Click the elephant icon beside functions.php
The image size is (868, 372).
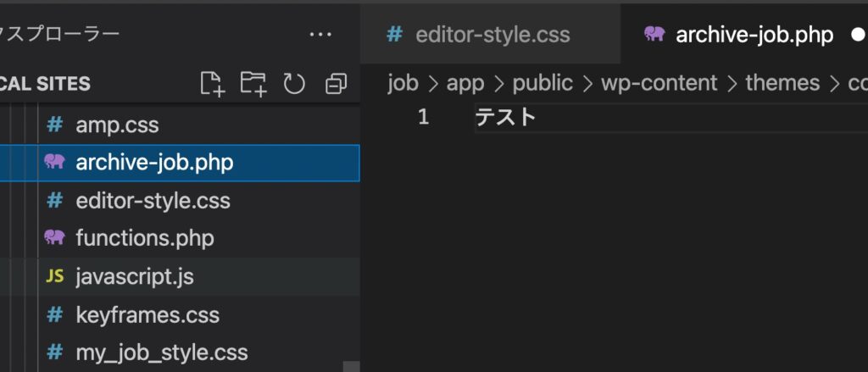(55, 238)
